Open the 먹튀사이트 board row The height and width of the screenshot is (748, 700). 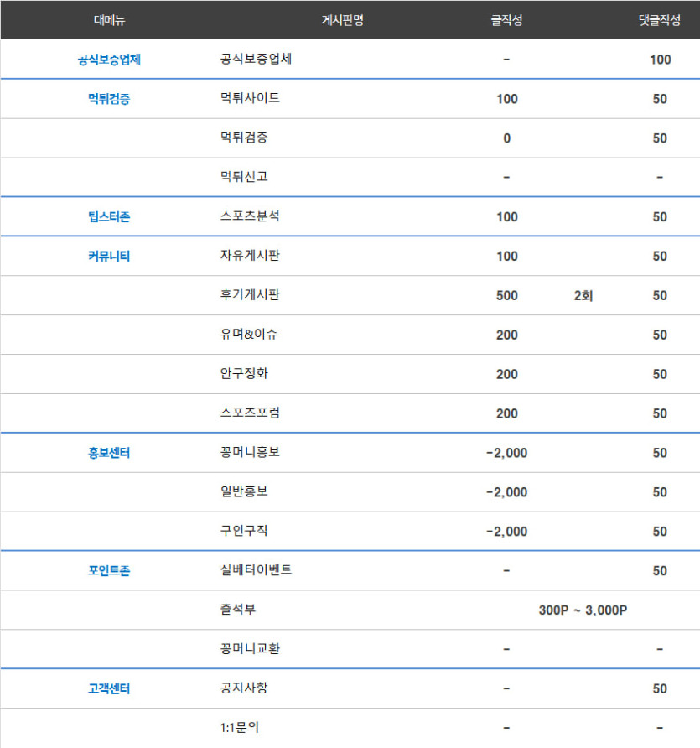250,98
